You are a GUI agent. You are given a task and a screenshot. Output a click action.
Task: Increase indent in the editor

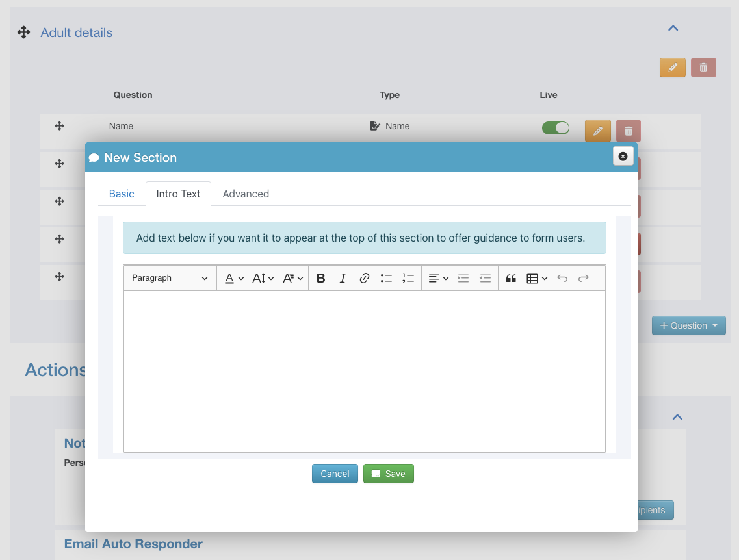(463, 278)
